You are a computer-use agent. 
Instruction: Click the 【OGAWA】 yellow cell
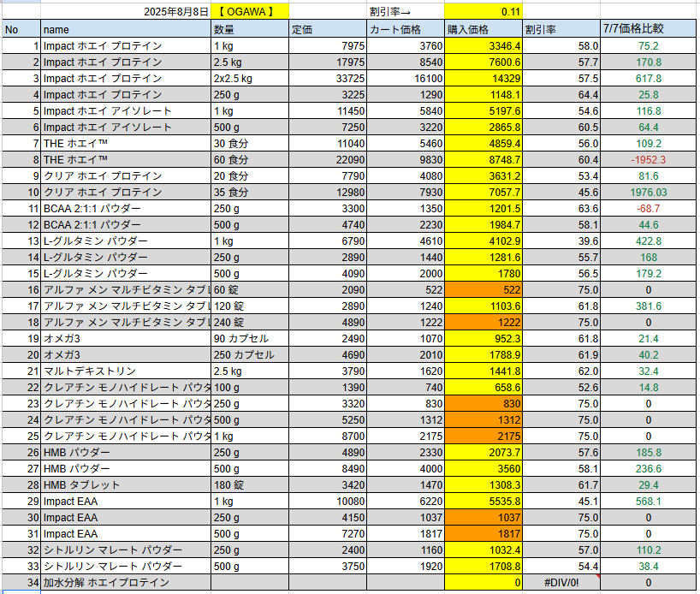point(250,12)
